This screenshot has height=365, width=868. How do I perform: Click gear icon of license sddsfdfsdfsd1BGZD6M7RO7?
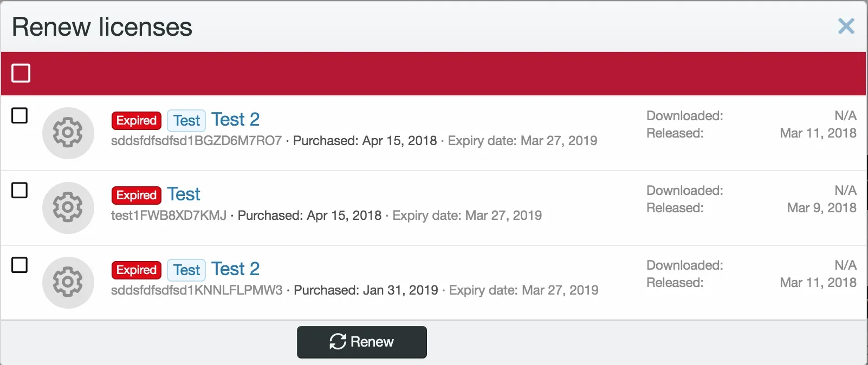pyautogui.click(x=68, y=133)
